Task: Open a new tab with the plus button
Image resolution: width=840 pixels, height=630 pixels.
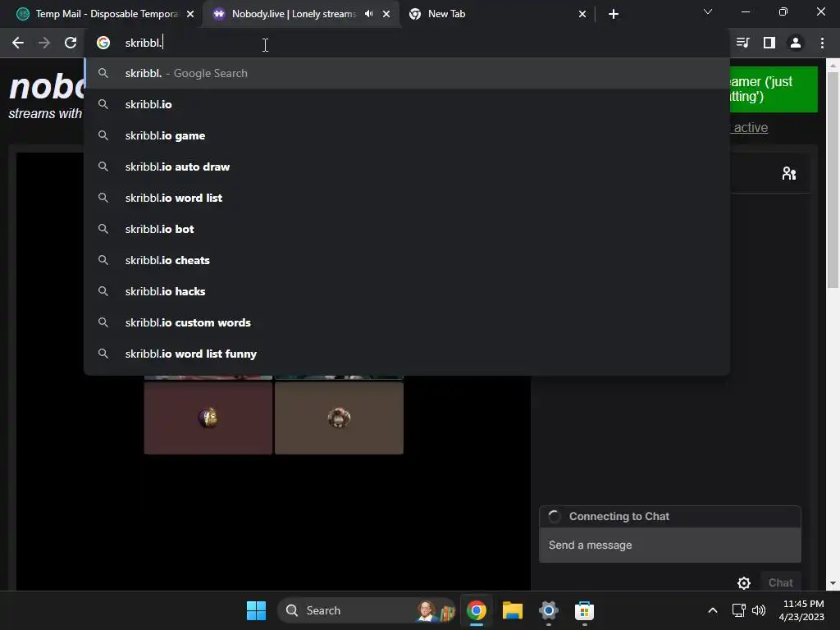Action: pyautogui.click(x=614, y=14)
